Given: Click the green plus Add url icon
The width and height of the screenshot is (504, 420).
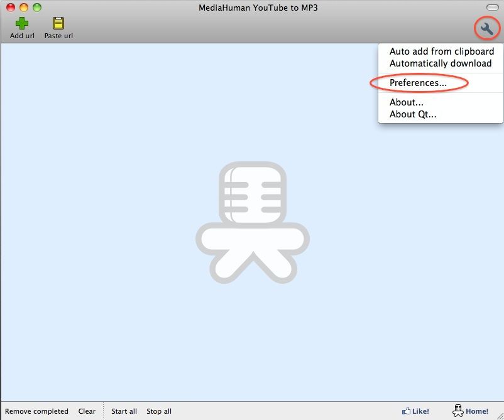Looking at the screenshot, I should [x=22, y=23].
